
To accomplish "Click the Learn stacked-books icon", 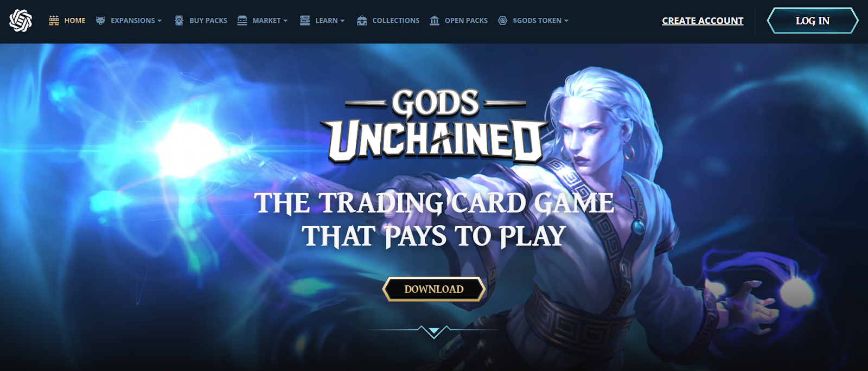I will [305, 21].
